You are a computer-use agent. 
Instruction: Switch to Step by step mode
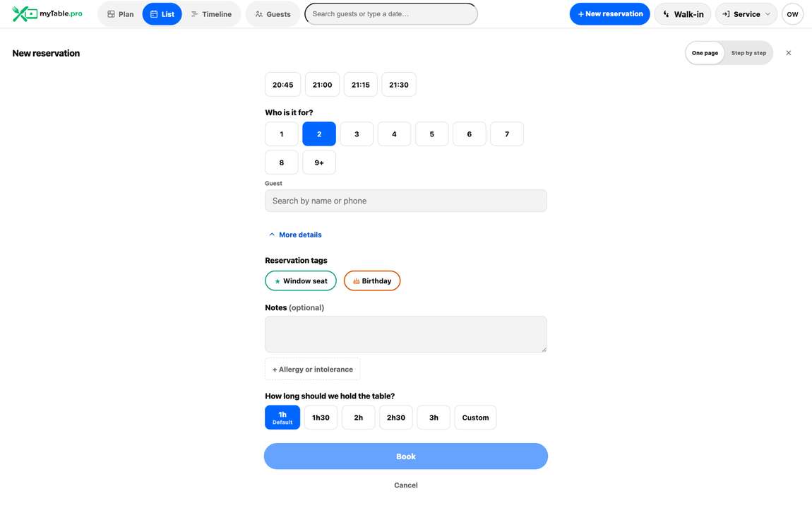[748, 53]
